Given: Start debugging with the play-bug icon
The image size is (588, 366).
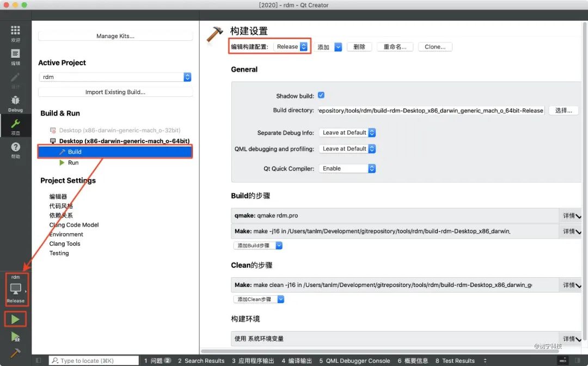Looking at the screenshot, I should point(15,337).
